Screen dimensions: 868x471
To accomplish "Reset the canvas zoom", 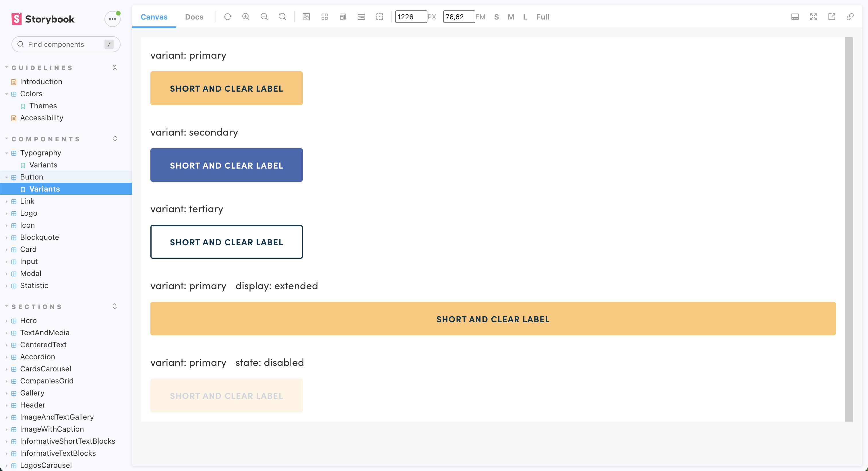I will tap(283, 17).
